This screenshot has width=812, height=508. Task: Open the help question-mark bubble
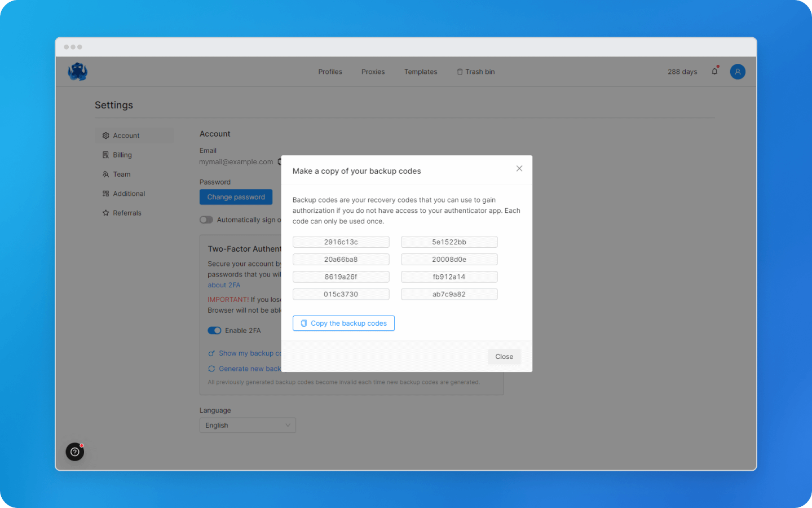(74, 452)
